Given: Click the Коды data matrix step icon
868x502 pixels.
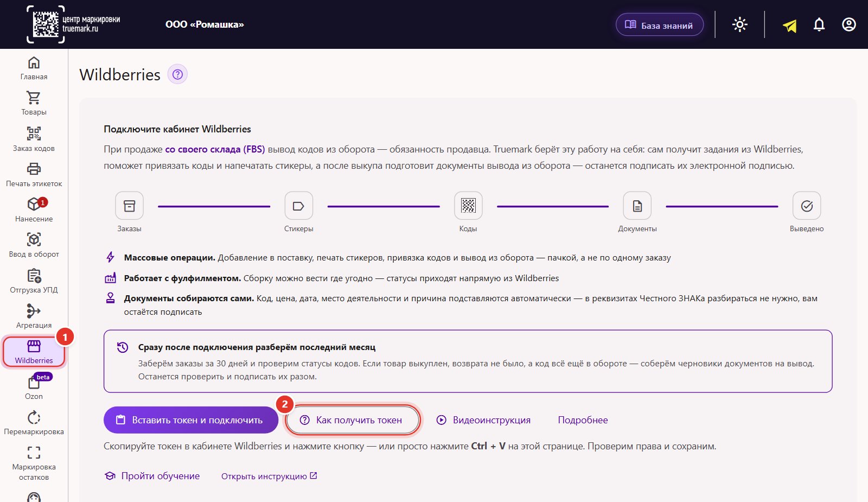Looking at the screenshot, I should [468, 206].
